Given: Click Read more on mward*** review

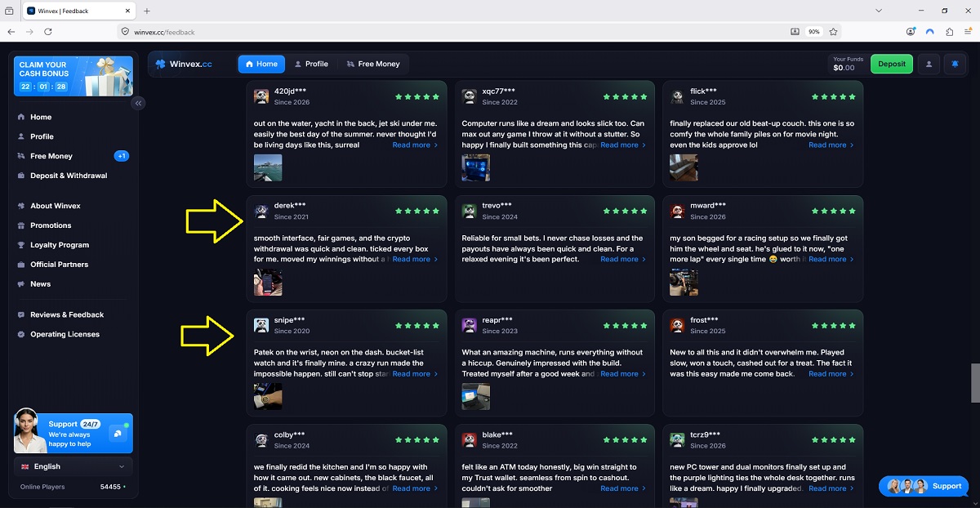Looking at the screenshot, I should (x=831, y=259).
